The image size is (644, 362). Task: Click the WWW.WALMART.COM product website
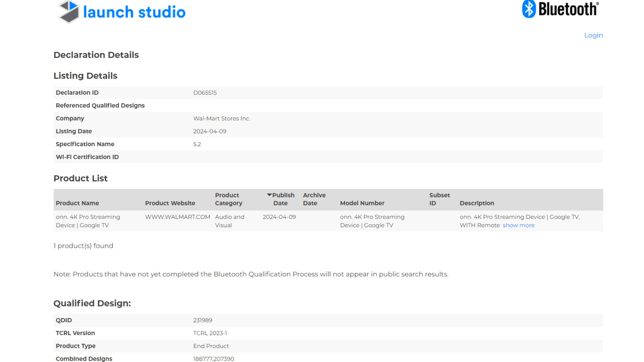pos(177,217)
